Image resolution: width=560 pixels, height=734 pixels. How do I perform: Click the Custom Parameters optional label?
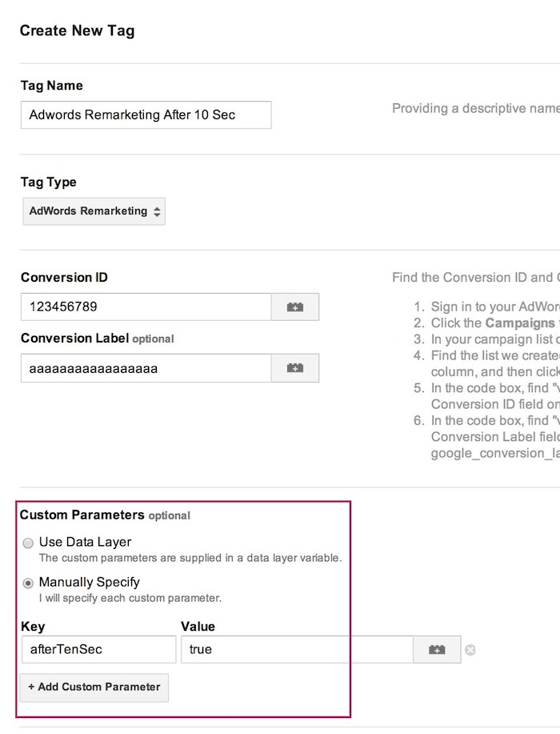105,515
